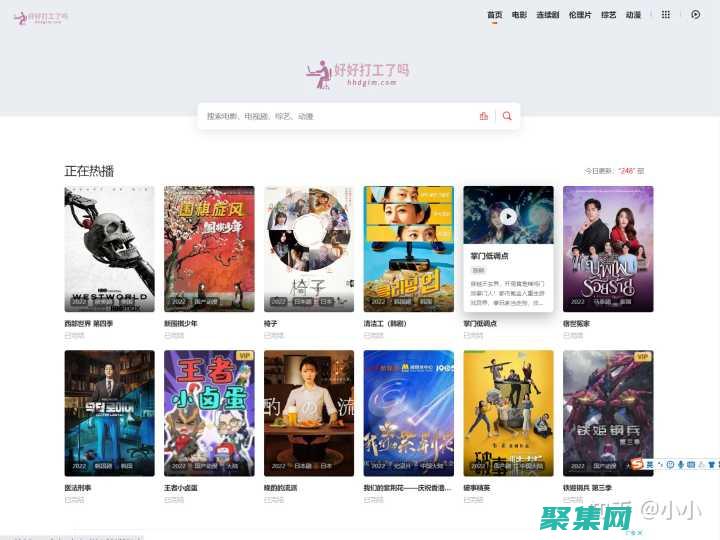Open the red ranking chart icon in search bar
Viewport: 720px width, 540px height.
484,116
